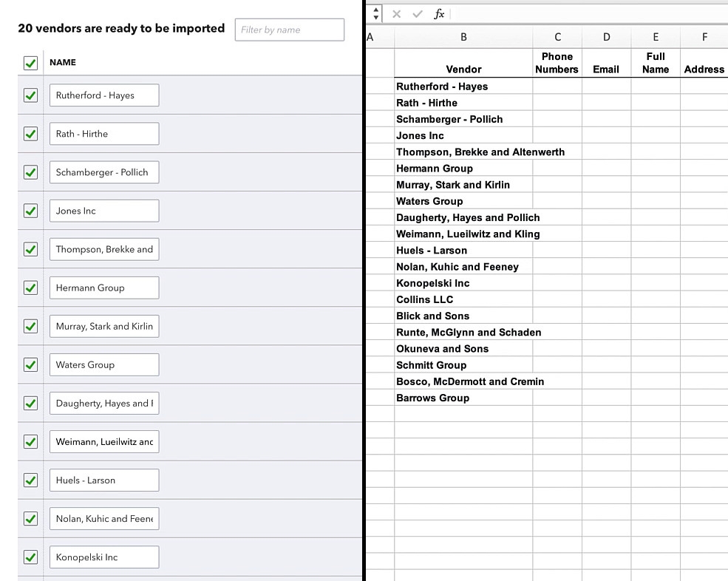Uncheck the Hermann Group vendor checkbox
Viewport: 728px width, 581px height.
30,288
